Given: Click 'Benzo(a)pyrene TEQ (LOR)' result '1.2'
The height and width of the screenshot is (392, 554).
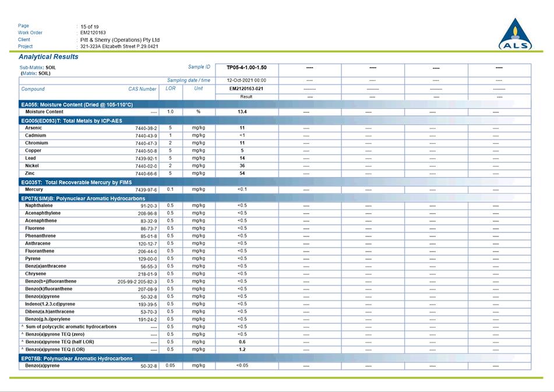Looking at the screenshot, I should (242, 349).
